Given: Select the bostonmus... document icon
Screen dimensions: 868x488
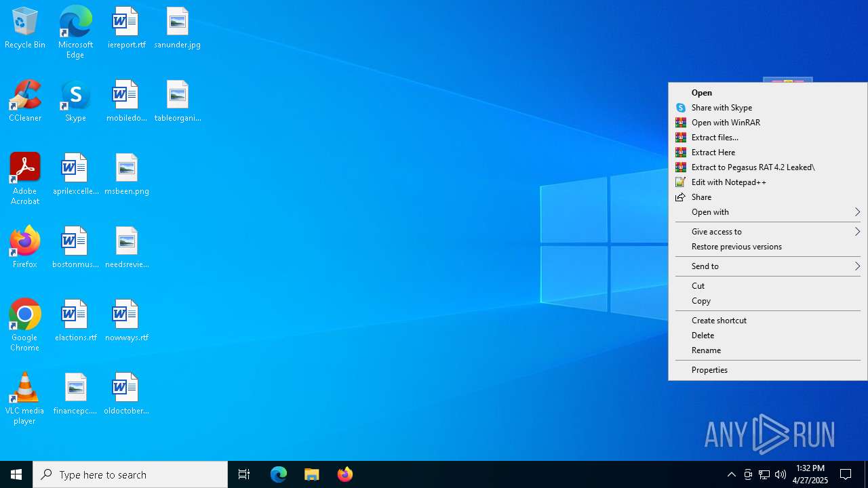Looking at the screenshot, I should (75, 248).
